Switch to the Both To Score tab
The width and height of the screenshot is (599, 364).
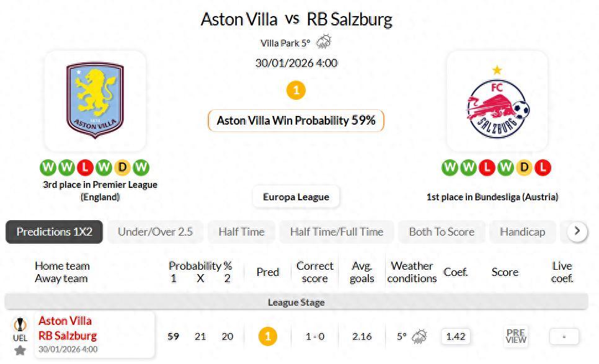coord(441,232)
